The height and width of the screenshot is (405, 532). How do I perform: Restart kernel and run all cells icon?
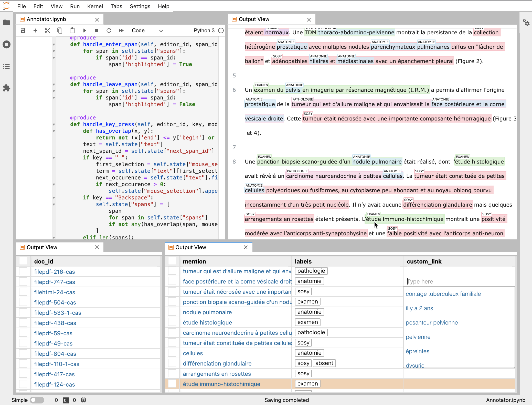coord(121,31)
